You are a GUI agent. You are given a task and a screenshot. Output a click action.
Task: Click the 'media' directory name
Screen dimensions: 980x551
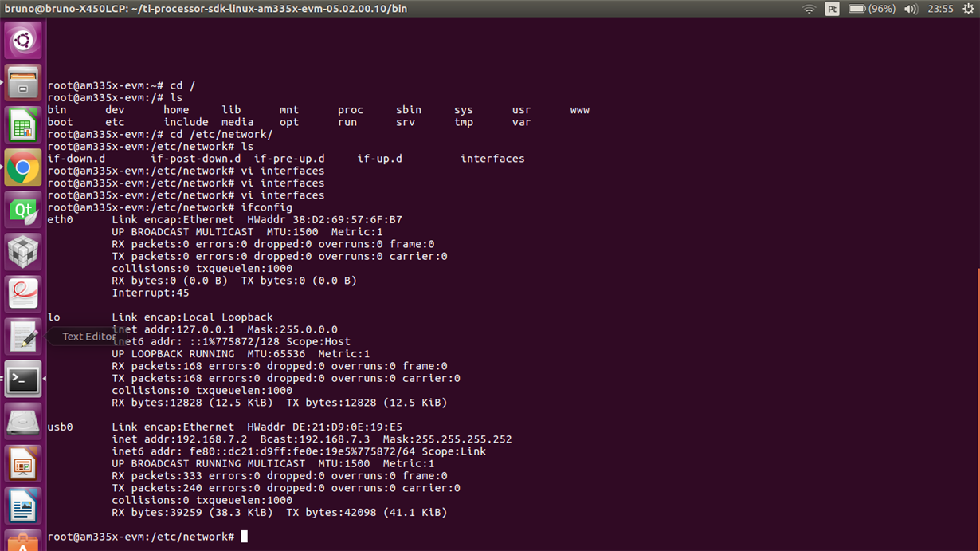pos(237,122)
